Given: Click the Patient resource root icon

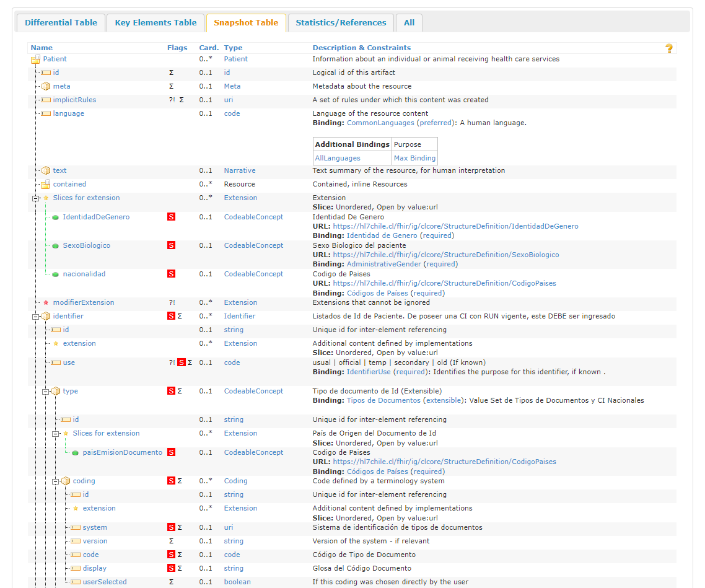Looking at the screenshot, I should 35,59.
